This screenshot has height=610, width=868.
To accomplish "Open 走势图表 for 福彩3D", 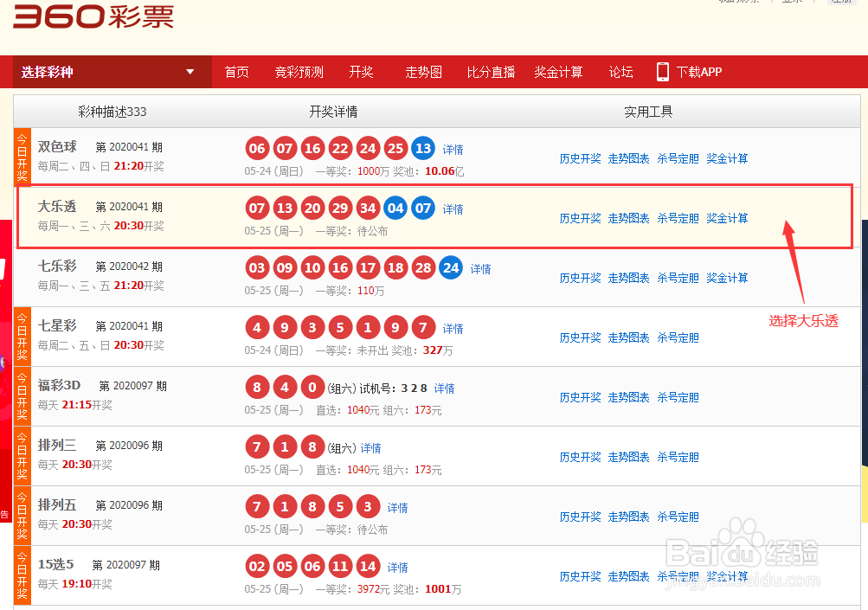I will pyautogui.click(x=629, y=397).
